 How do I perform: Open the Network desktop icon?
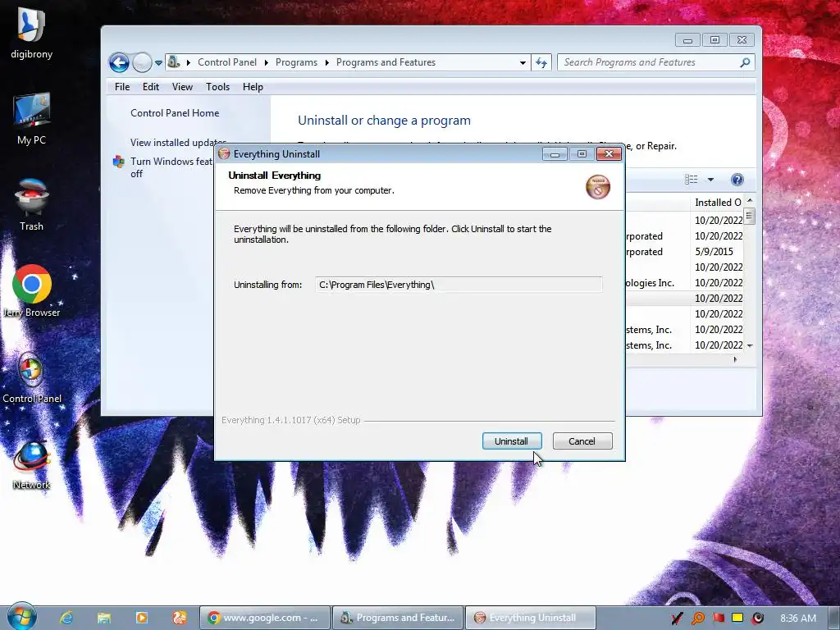pos(32,464)
